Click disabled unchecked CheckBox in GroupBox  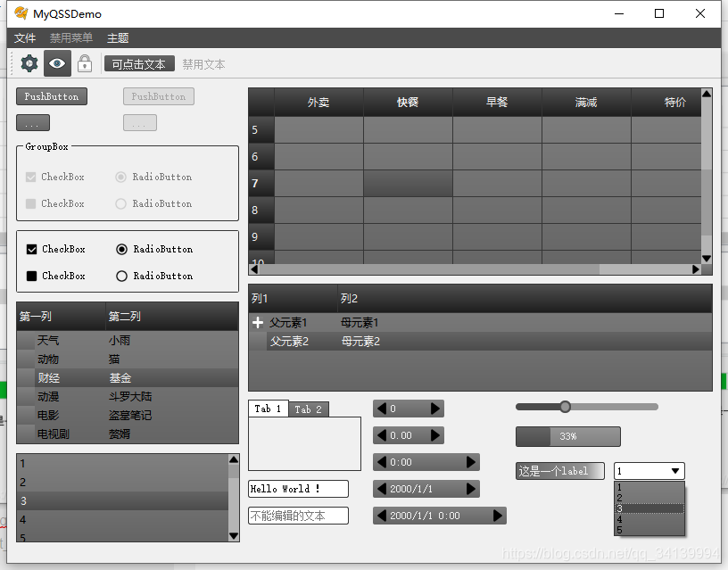[x=30, y=203]
